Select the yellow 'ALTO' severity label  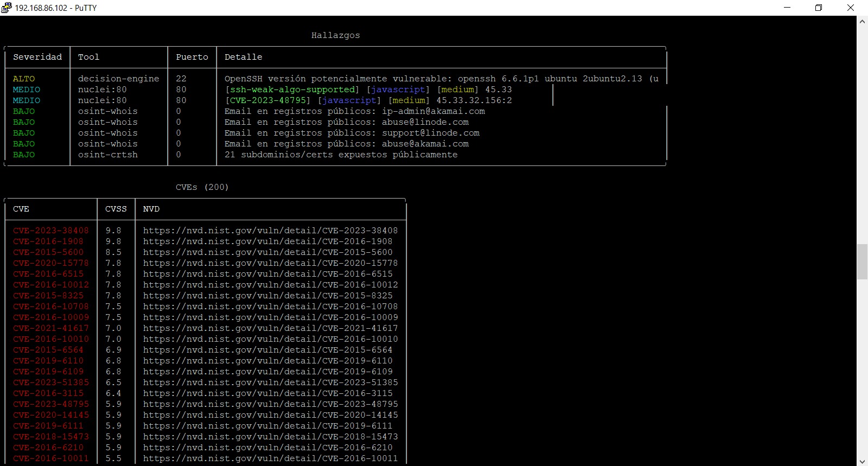(24, 79)
